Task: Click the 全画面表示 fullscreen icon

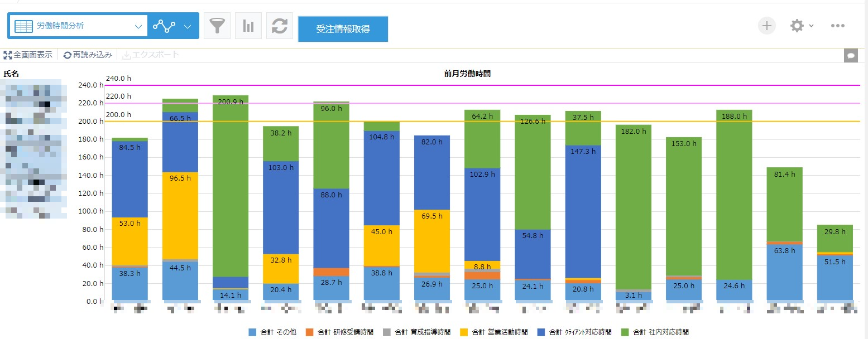Action: click(8, 55)
